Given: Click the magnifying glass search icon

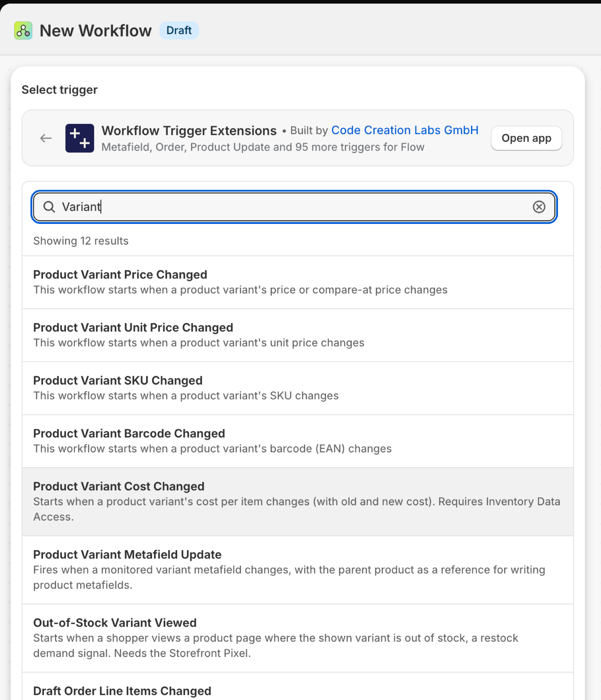Looking at the screenshot, I should click(x=49, y=207).
